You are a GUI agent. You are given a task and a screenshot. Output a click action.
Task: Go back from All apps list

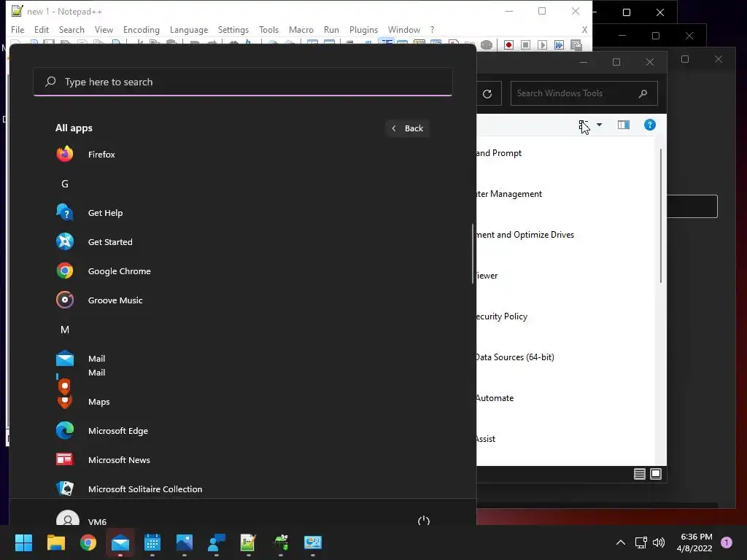click(407, 128)
